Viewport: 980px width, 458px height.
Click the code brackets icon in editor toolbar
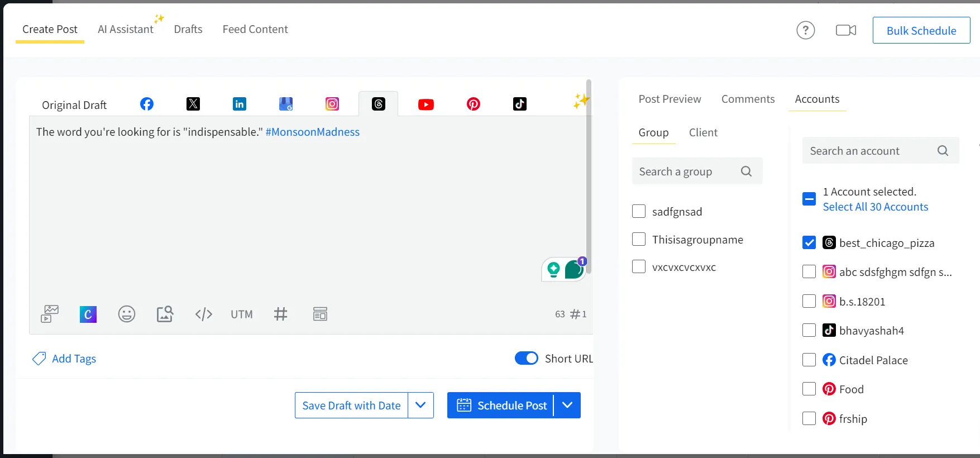point(204,314)
